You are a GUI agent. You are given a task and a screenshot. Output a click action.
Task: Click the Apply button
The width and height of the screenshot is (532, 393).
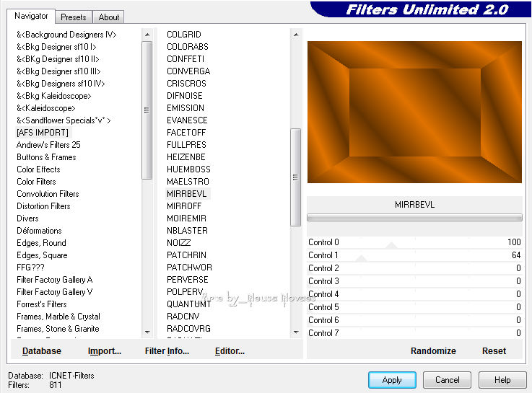tap(392, 380)
